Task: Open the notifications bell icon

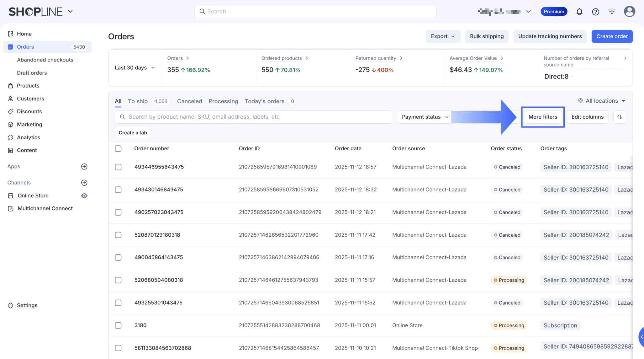Action: 579,12
